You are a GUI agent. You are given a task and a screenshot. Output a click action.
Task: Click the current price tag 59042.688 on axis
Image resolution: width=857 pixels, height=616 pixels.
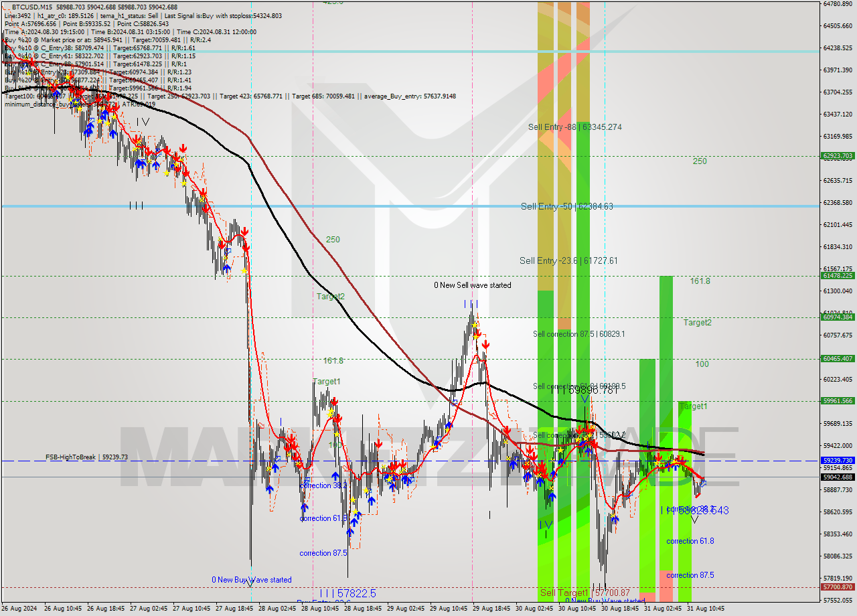pyautogui.click(x=837, y=477)
